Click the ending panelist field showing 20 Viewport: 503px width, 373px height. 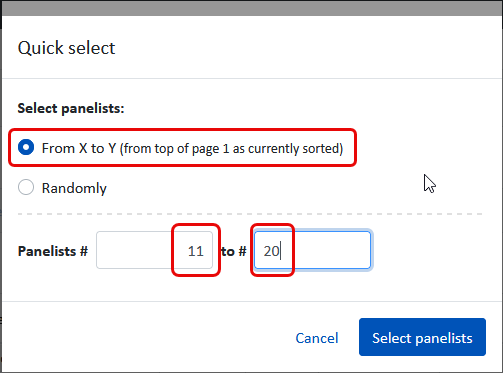pyautogui.click(x=312, y=250)
